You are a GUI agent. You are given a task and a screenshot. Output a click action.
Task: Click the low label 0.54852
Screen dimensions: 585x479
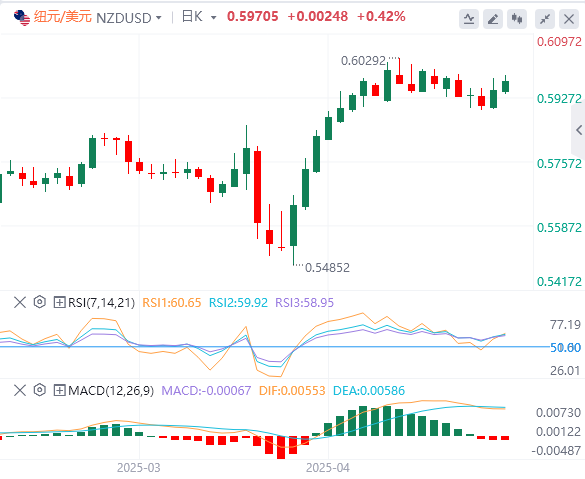[328, 268]
